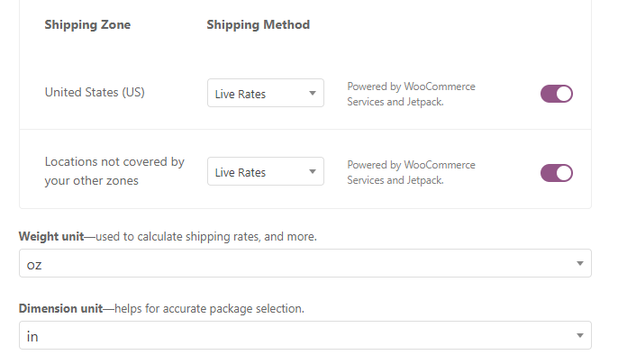Image resolution: width=618 pixels, height=364 pixels.
Task: Click the Shipping Method column header
Action: (258, 25)
